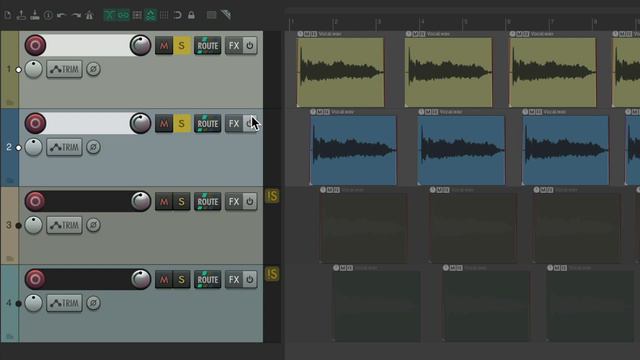Image resolution: width=640 pixels, height=360 pixels.
Task: Toggle envelope points move with items
Action: 151,16
